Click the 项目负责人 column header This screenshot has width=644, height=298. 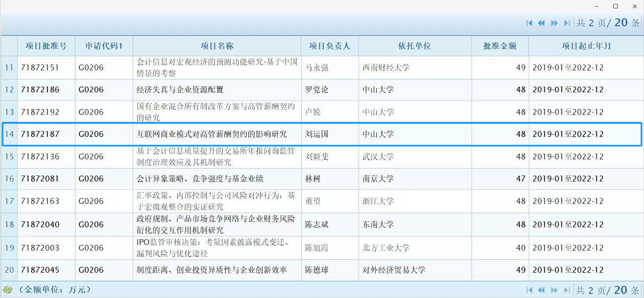coord(329,46)
